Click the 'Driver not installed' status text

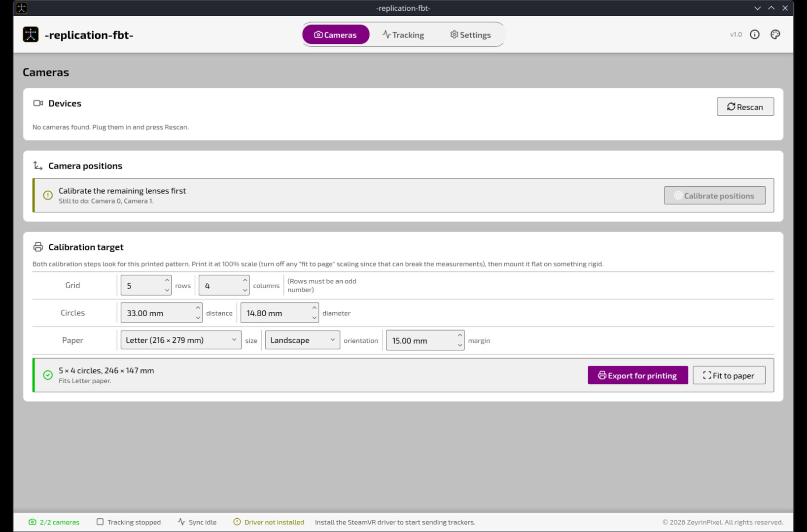pyautogui.click(x=274, y=522)
